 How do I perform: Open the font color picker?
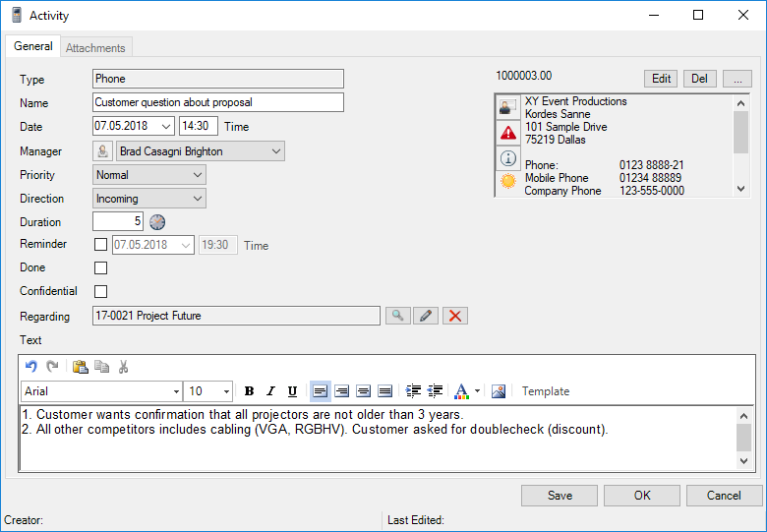478,391
